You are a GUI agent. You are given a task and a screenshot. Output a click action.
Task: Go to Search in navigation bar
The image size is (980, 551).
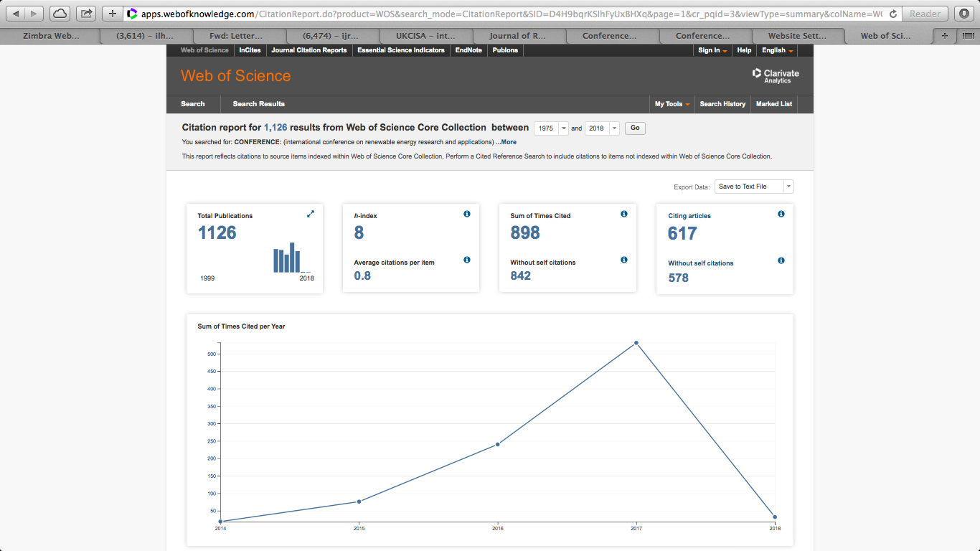192,104
